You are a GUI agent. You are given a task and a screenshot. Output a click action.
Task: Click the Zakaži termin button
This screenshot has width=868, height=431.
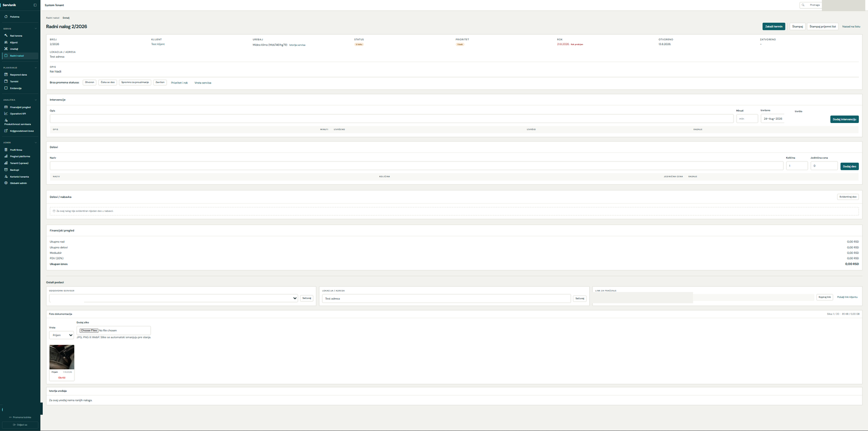point(774,27)
